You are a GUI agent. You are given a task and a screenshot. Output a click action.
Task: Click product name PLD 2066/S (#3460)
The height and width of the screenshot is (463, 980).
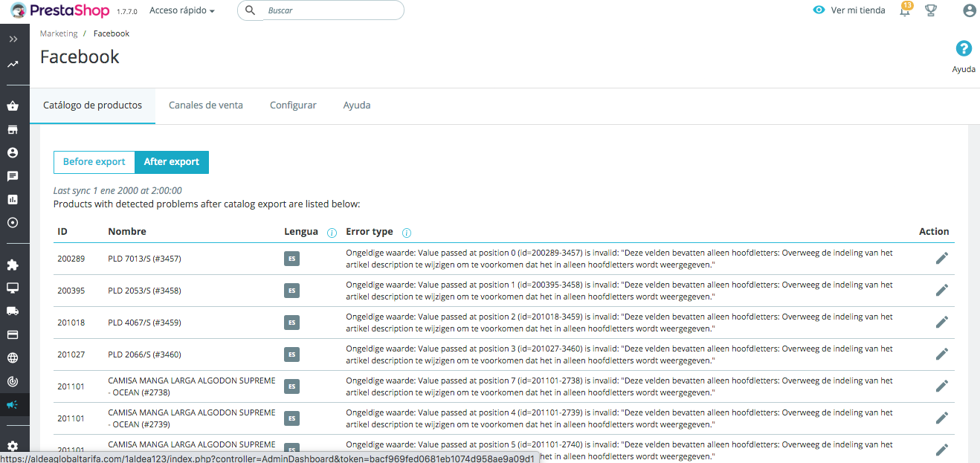point(144,354)
